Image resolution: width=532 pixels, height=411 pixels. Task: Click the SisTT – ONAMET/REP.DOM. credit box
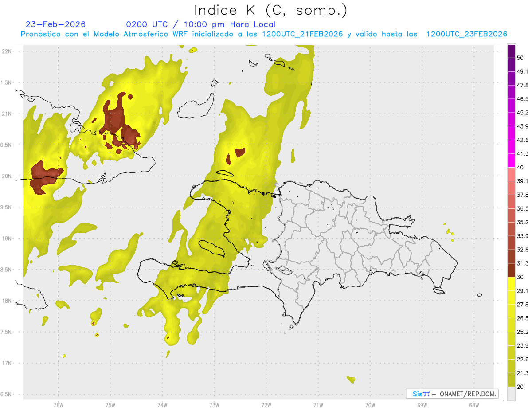pos(452,394)
